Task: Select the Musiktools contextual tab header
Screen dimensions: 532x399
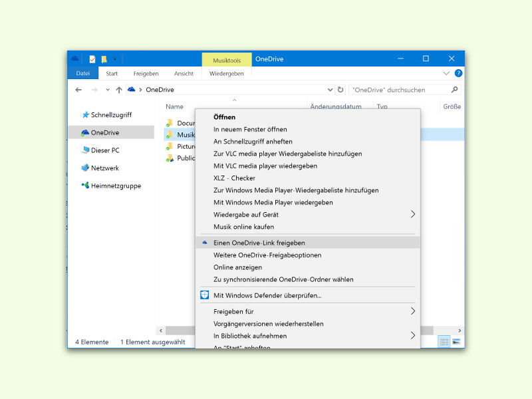Action: coord(227,60)
